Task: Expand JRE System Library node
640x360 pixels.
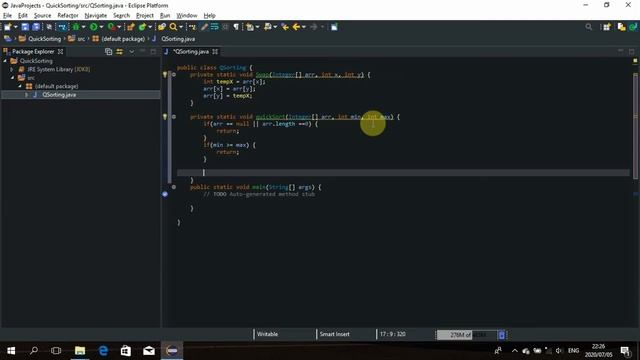Action: (12, 69)
